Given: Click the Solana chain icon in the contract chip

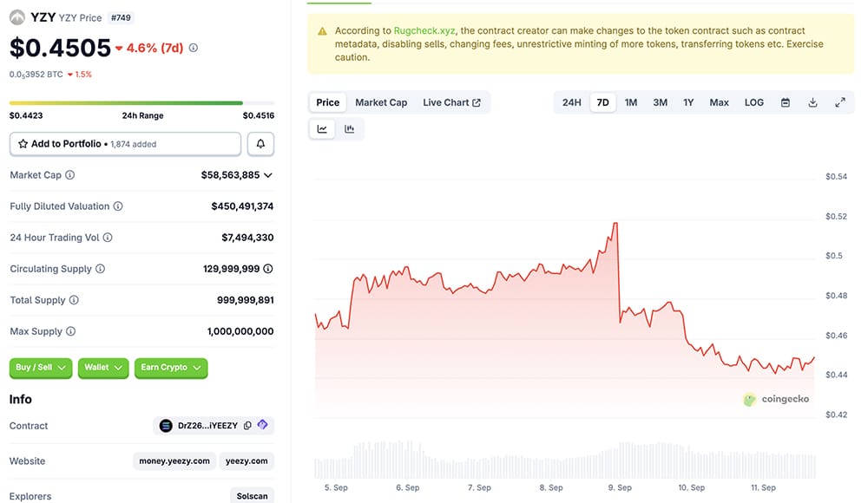Looking at the screenshot, I should click(166, 426).
